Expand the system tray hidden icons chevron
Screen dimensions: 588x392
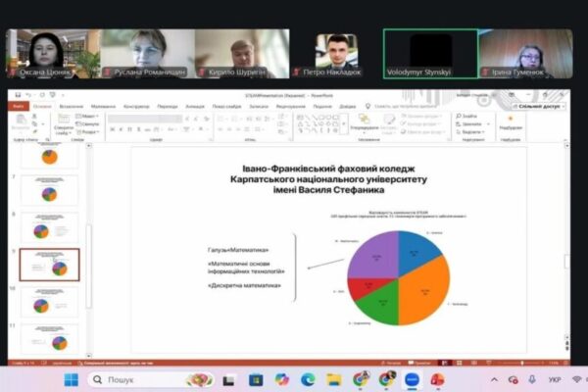(x=496, y=379)
